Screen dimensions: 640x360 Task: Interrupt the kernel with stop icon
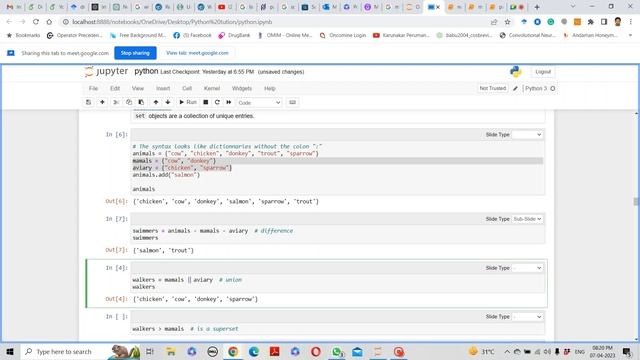click(x=206, y=102)
